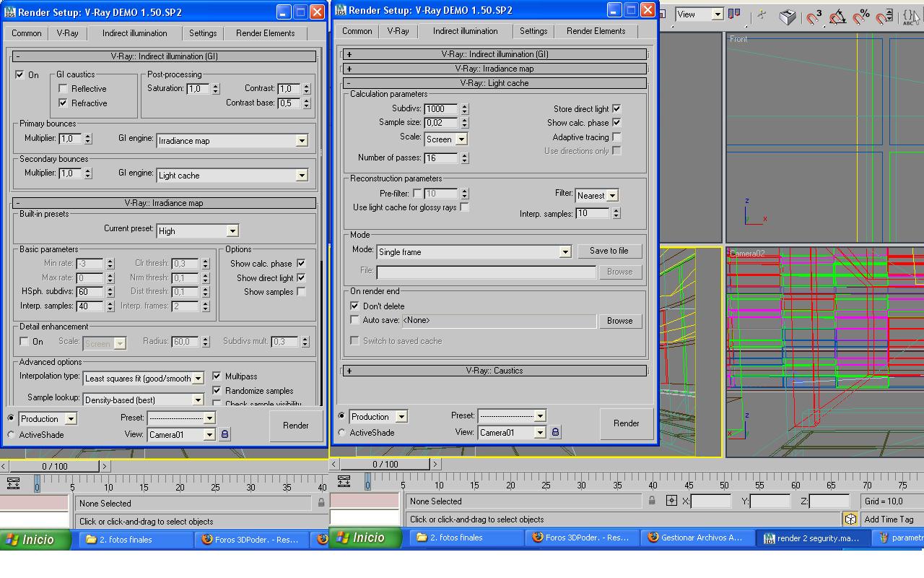Uncheck Refractive GI caustics

coord(64,103)
